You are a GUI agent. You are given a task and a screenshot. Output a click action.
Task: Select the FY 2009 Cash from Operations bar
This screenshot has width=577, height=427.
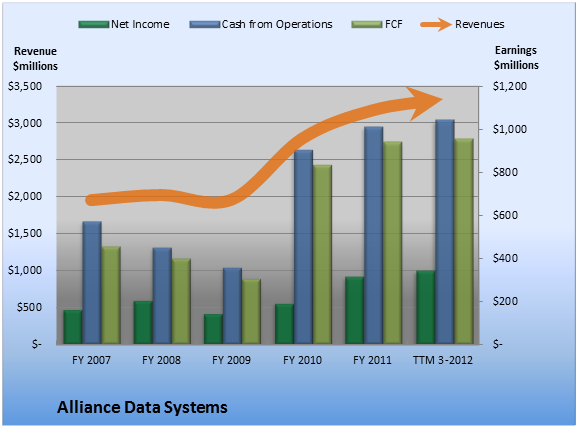click(x=232, y=306)
